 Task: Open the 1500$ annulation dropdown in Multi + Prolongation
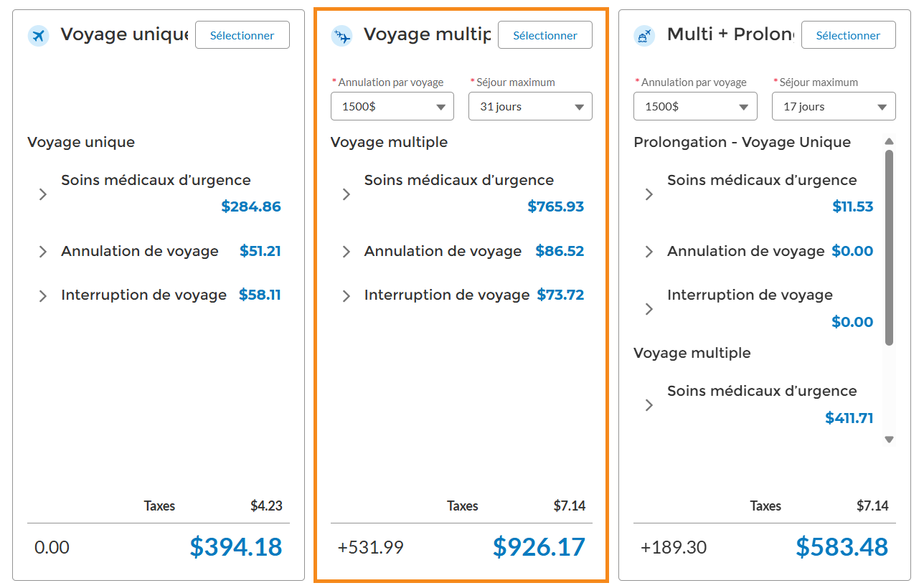tap(695, 106)
